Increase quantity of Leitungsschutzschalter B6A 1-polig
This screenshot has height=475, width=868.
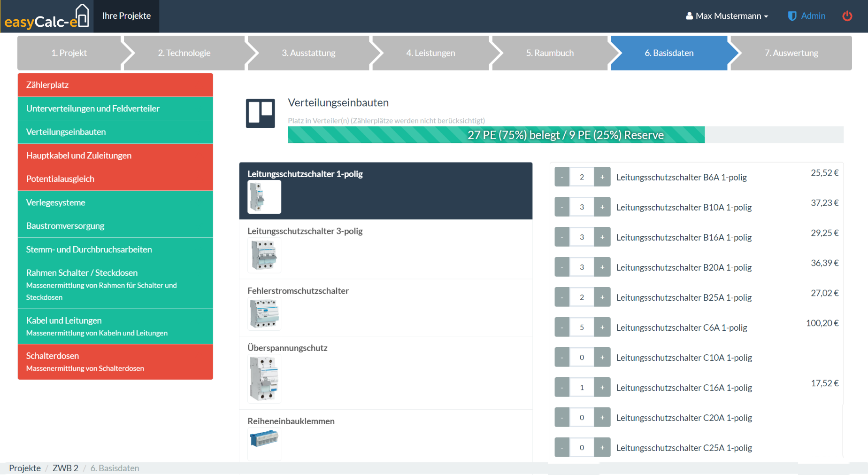point(602,177)
